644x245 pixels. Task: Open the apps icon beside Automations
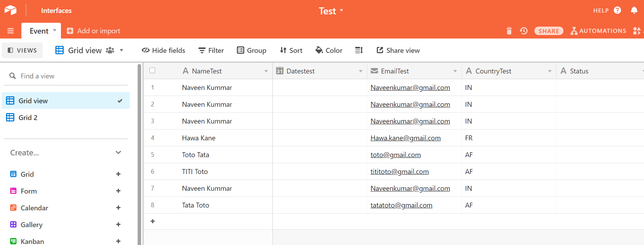tap(637, 31)
